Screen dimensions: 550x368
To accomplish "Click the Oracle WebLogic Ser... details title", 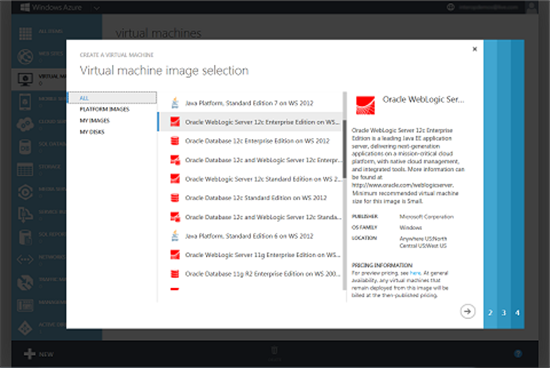I will click(x=423, y=100).
